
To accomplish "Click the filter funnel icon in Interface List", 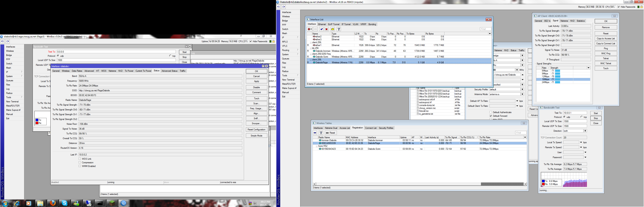I will (x=339, y=29).
